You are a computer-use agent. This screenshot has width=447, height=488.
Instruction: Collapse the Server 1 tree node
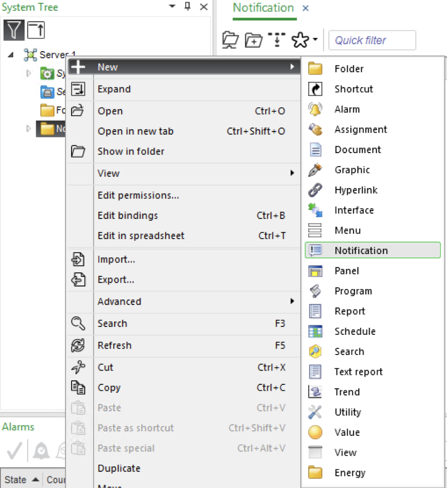(x=11, y=55)
